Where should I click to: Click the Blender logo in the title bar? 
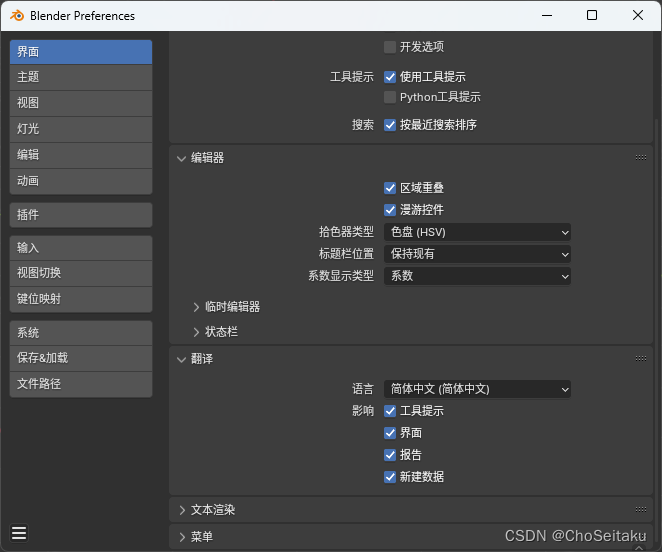(x=17, y=16)
